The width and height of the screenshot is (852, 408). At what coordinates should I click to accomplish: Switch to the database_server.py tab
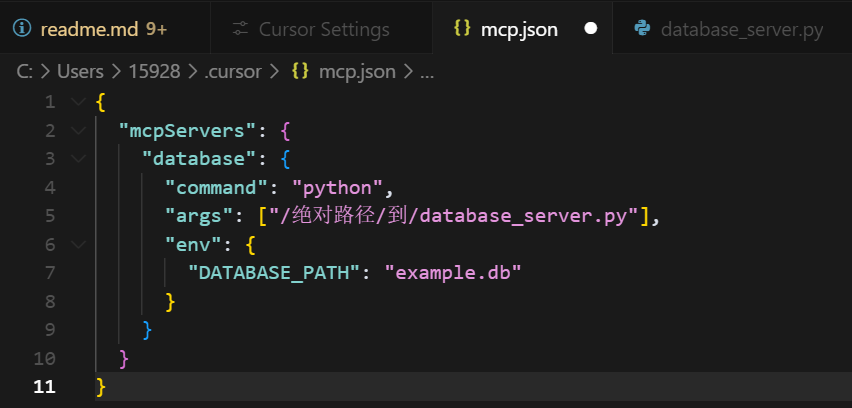tap(741, 29)
